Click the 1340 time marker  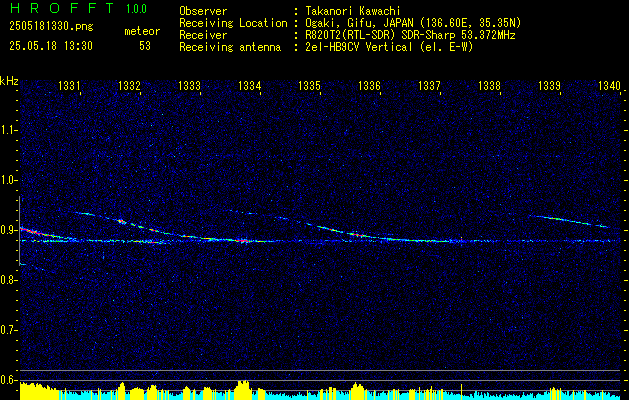point(609,85)
